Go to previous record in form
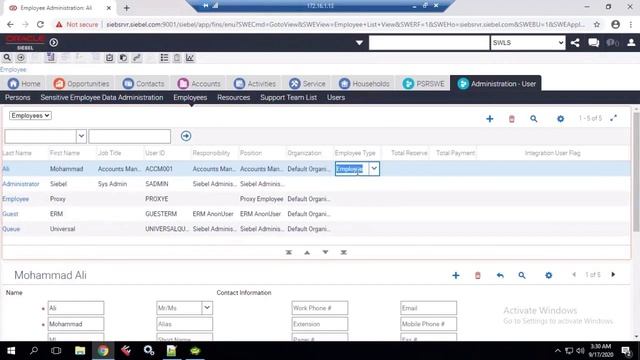Screen dimensions: 640x360 [x=574, y=275]
